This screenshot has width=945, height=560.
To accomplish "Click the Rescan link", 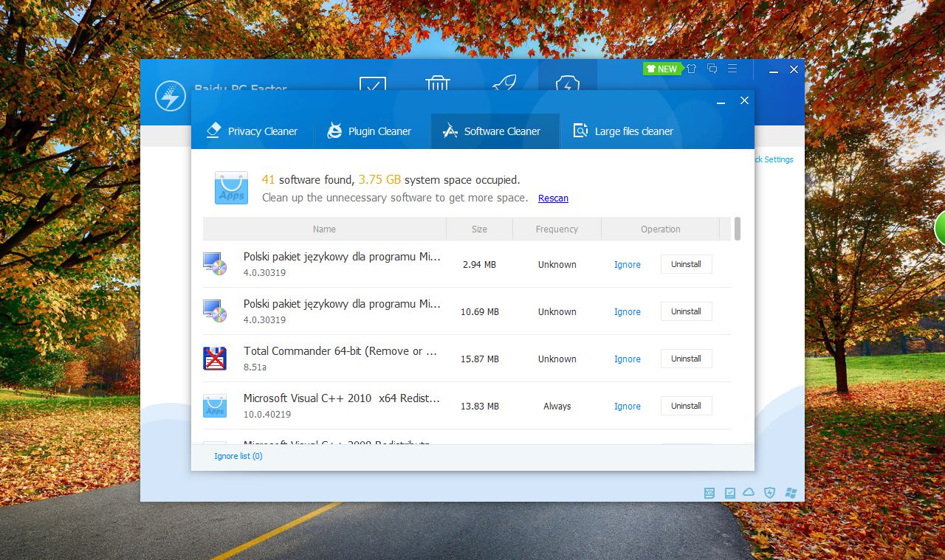I will click(553, 198).
